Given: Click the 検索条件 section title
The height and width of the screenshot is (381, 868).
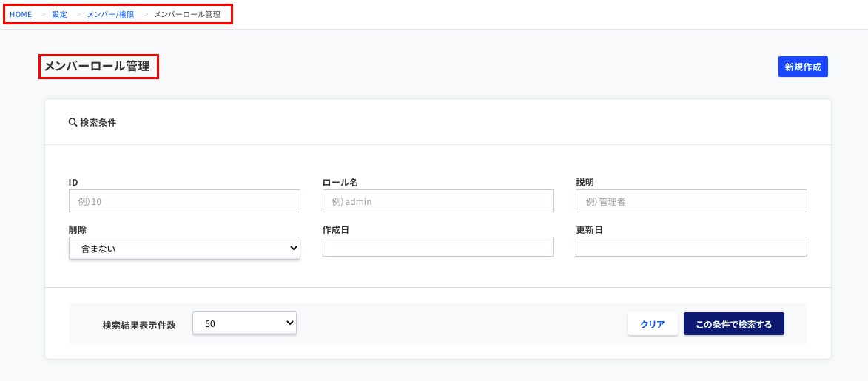Looking at the screenshot, I should [x=98, y=122].
